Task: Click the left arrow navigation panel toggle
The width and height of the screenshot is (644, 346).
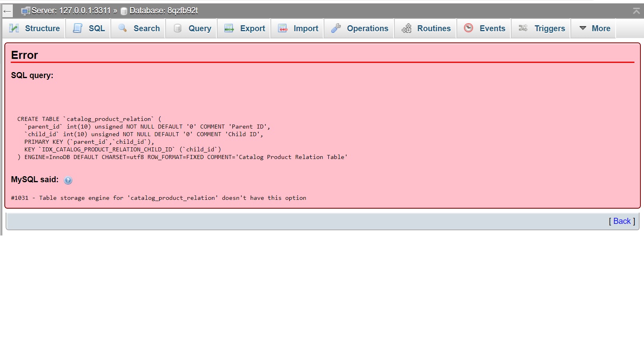Action: tap(7, 11)
